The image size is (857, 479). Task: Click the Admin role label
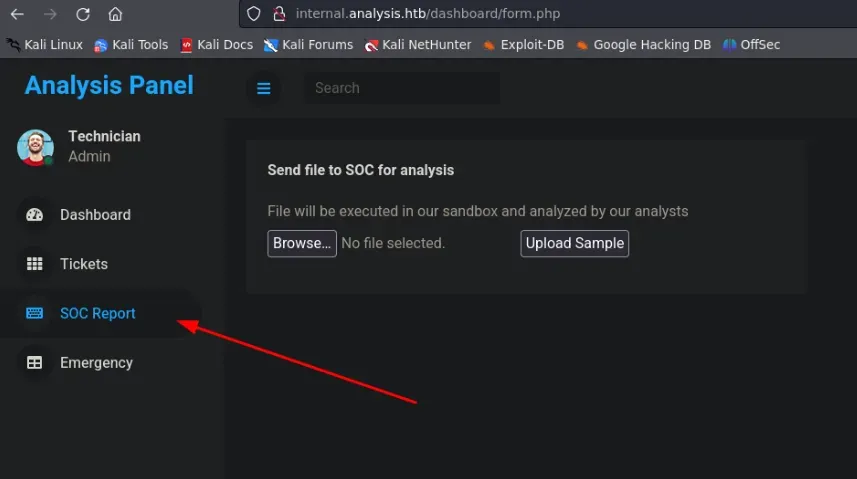[89, 156]
